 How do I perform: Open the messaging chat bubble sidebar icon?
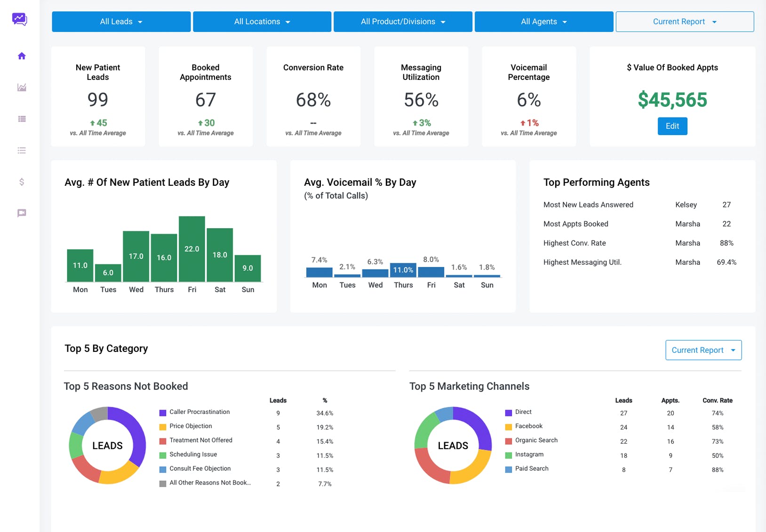(x=22, y=213)
